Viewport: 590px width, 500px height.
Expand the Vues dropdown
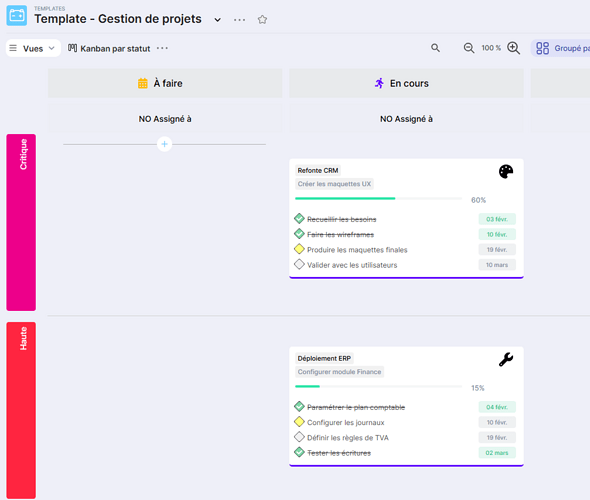(x=33, y=48)
